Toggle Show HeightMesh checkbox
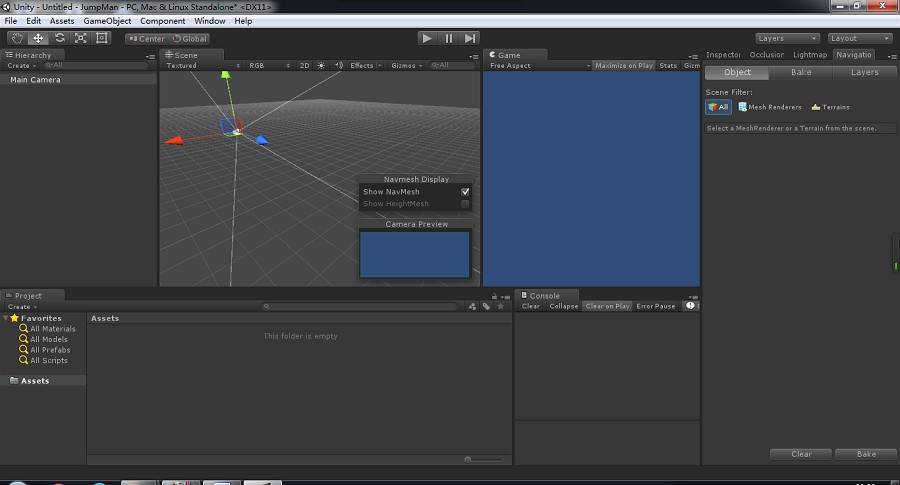Image resolution: width=900 pixels, height=485 pixels. [x=465, y=204]
